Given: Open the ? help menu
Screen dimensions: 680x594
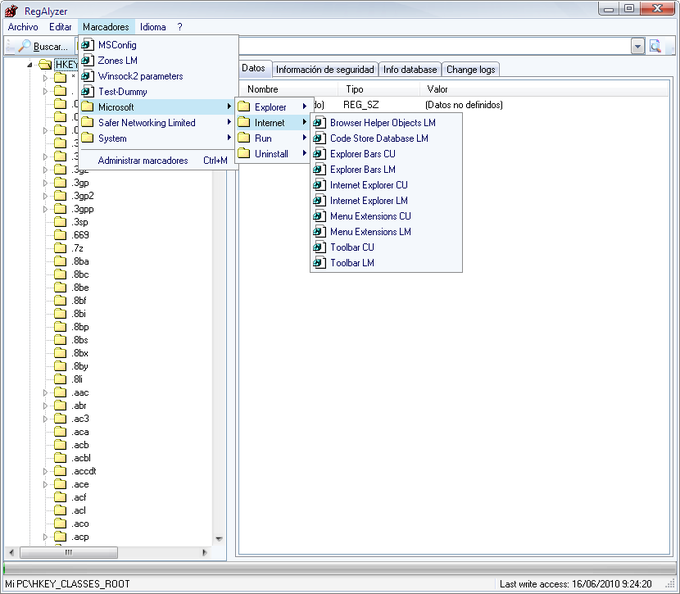Looking at the screenshot, I should click(180, 27).
